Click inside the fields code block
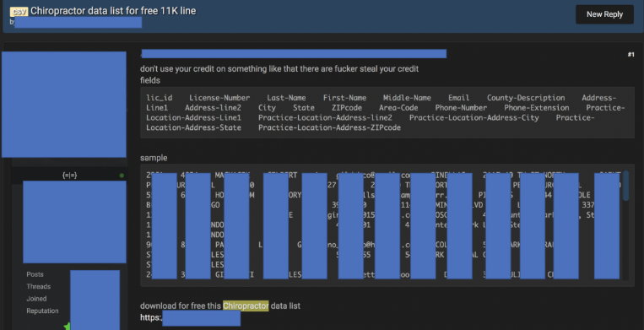The width and height of the screenshot is (644, 330). [387, 112]
